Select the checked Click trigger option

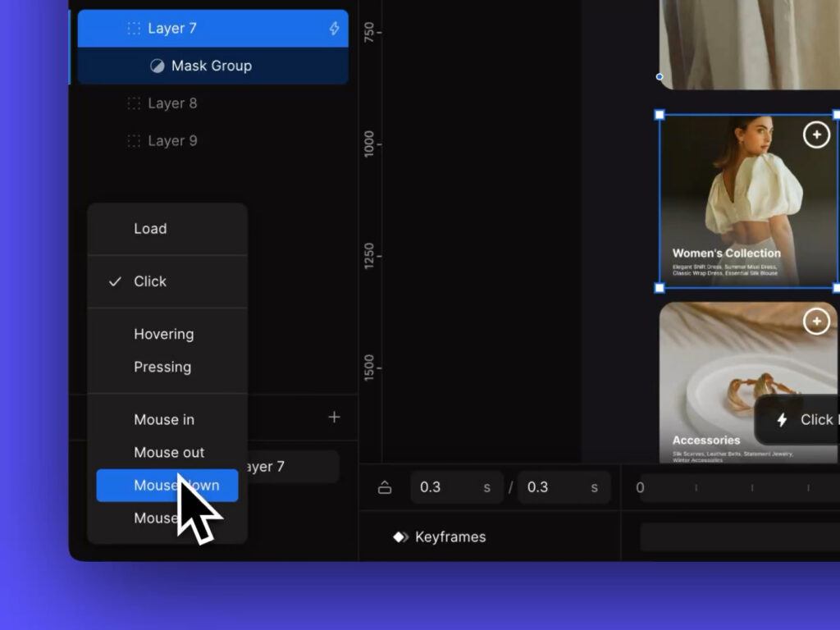point(150,281)
